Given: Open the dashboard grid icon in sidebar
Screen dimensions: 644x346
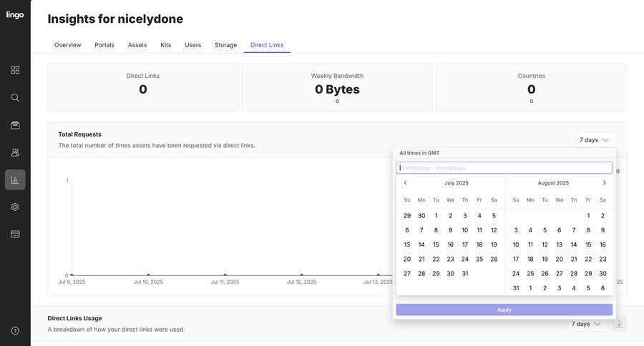Looking at the screenshot, I should (15, 70).
